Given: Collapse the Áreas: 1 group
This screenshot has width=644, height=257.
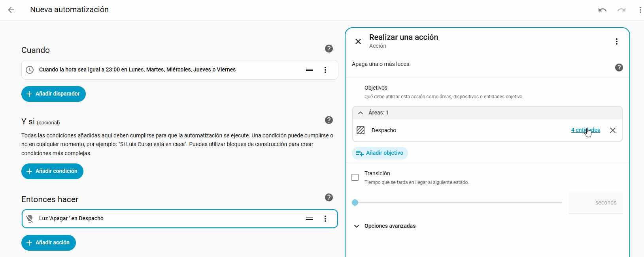Looking at the screenshot, I should pyautogui.click(x=361, y=113).
